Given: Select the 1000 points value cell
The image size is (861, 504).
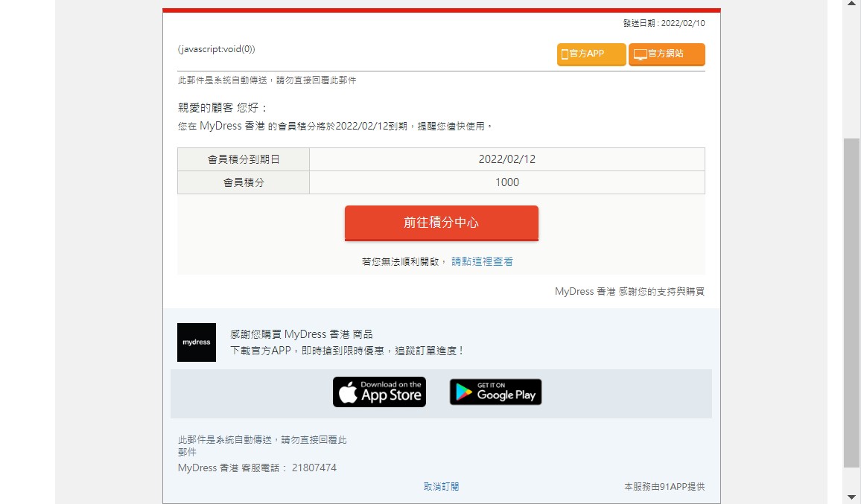Looking at the screenshot, I should tap(506, 182).
